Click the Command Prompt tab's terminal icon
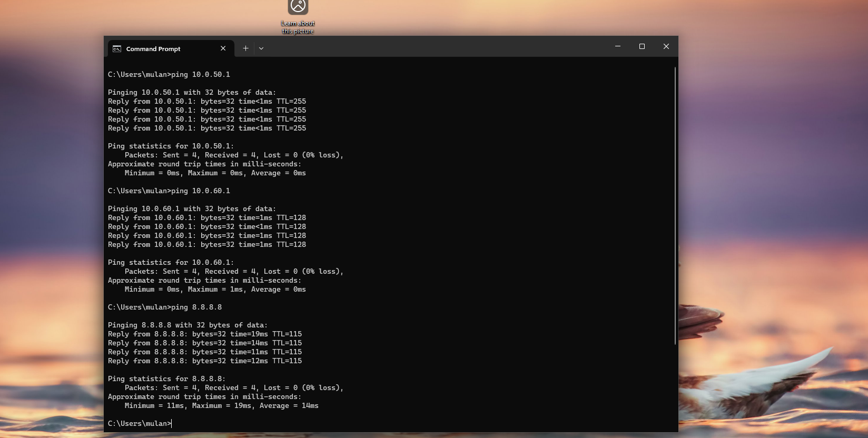The width and height of the screenshot is (868, 438). [117, 48]
